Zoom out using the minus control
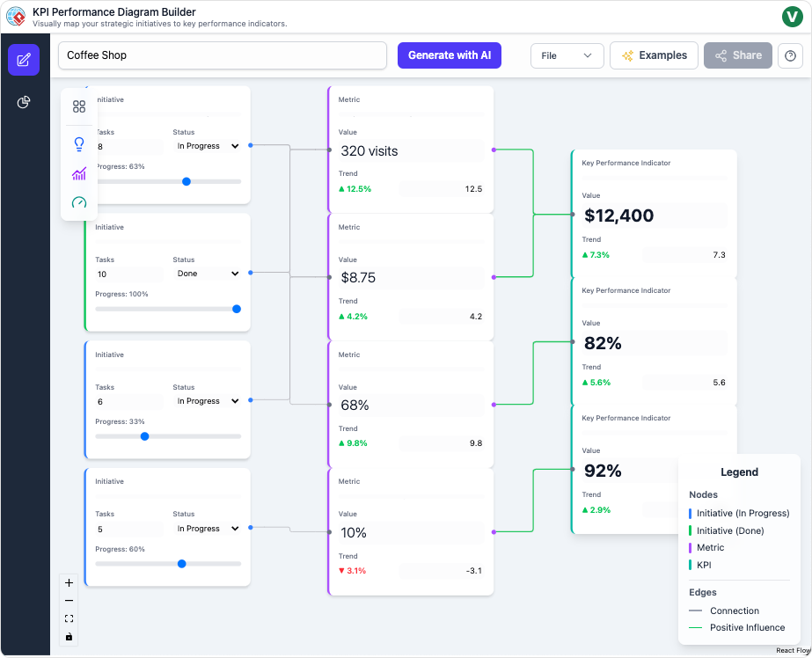Screen dimensions: 812x658 tap(69, 600)
